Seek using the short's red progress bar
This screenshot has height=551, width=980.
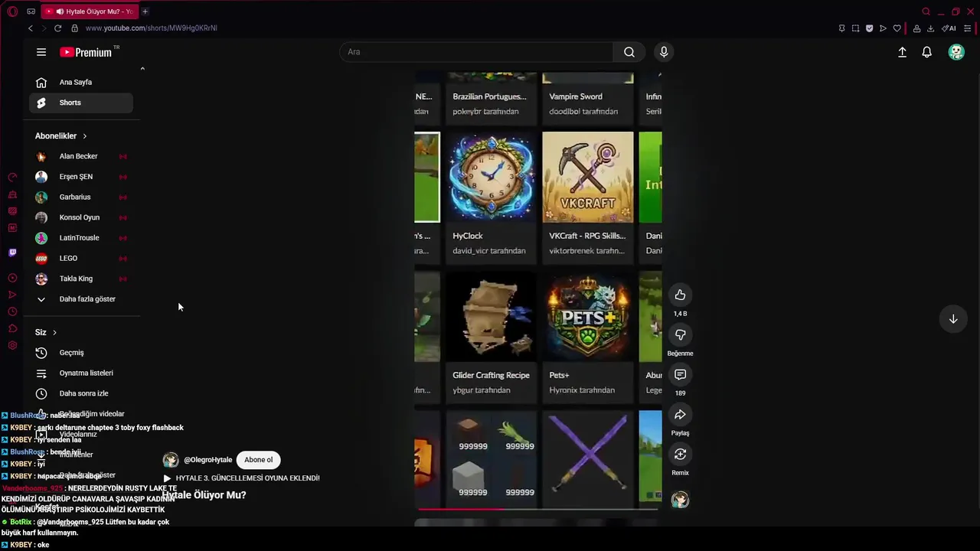click(537, 509)
